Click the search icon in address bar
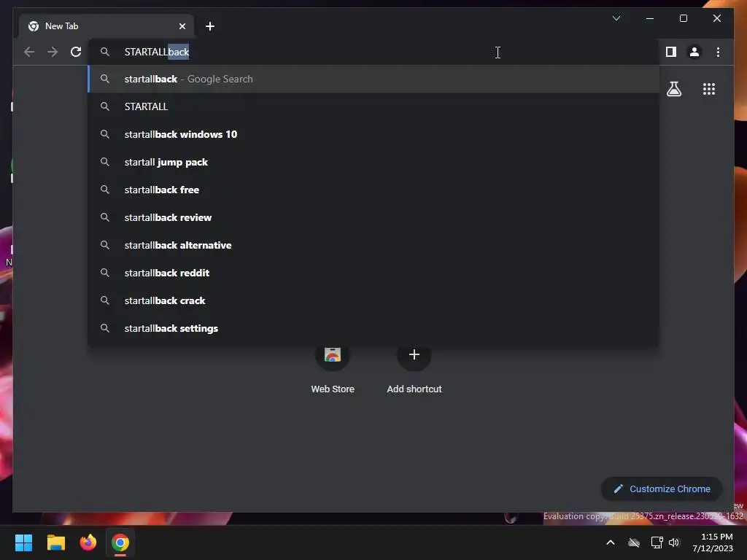Viewport: 747px width, 560px height. coord(105,52)
